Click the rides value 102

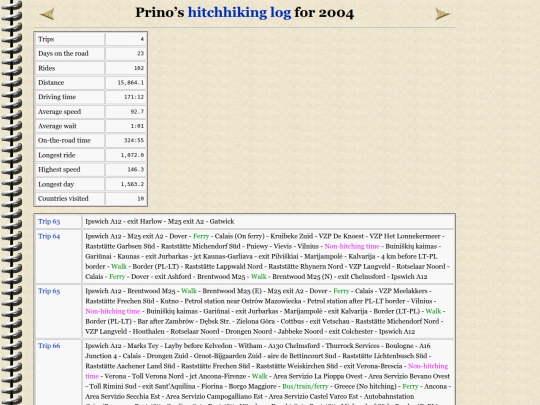pyautogui.click(x=139, y=68)
